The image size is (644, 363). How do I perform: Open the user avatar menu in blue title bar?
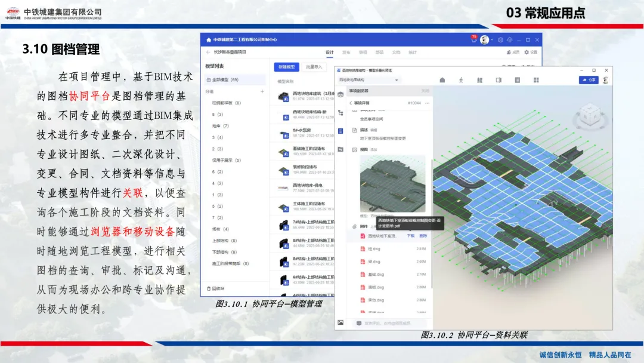[x=485, y=40]
